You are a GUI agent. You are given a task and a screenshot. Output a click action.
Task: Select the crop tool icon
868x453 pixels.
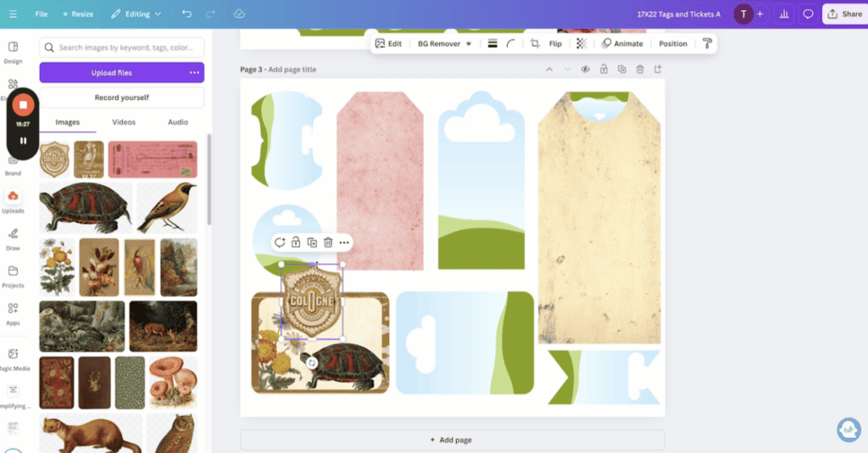535,43
